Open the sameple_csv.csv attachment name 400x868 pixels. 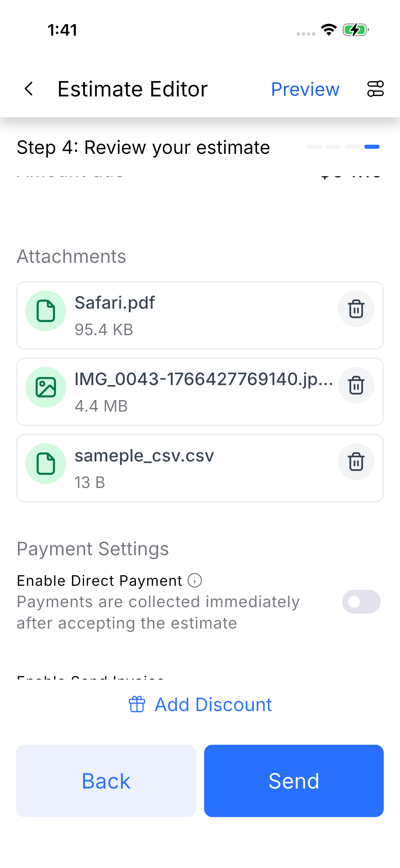click(x=144, y=455)
